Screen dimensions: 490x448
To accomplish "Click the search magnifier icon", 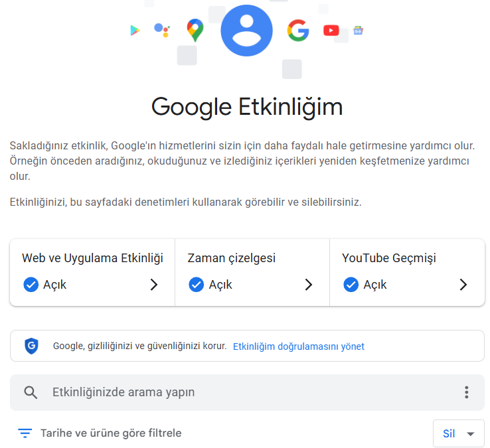I will (x=31, y=392).
